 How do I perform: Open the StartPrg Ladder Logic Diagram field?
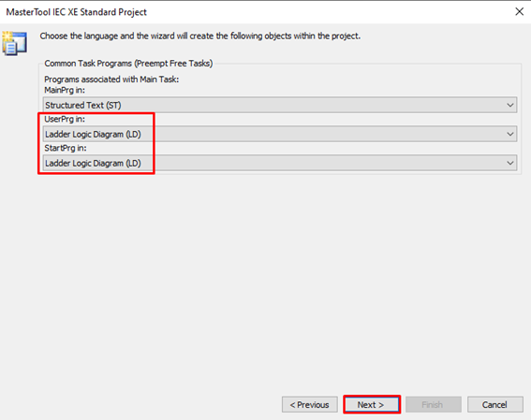point(280,163)
